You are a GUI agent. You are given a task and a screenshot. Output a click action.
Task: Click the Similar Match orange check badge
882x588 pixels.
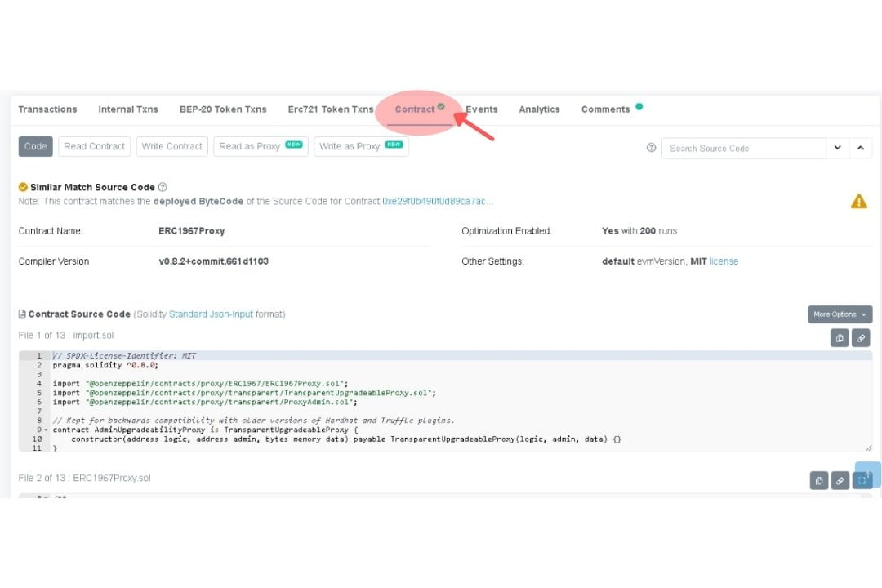(23, 187)
